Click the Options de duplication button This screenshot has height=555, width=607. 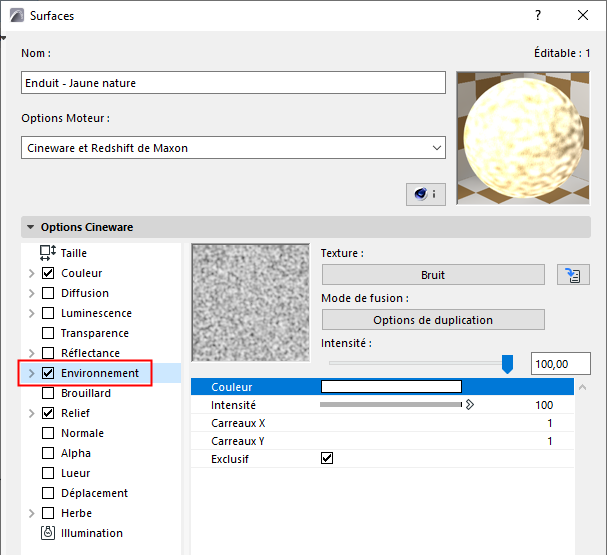pyautogui.click(x=433, y=320)
